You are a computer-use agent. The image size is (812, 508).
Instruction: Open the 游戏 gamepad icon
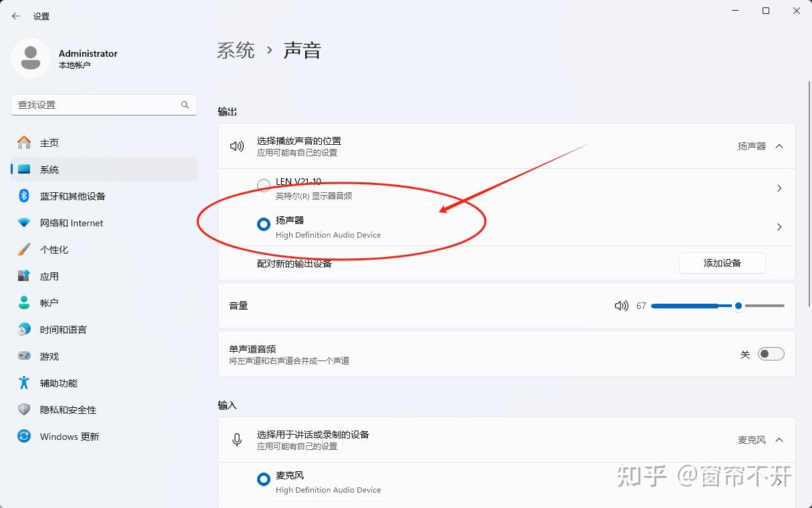click(x=24, y=356)
